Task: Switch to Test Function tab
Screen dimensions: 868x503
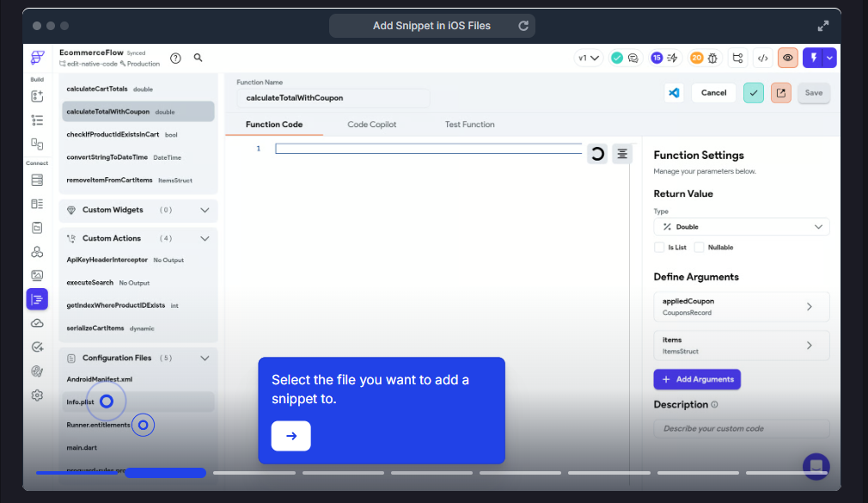Action: click(469, 124)
